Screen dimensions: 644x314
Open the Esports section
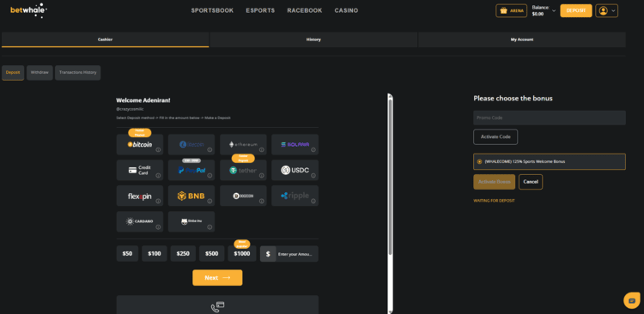[x=260, y=10]
